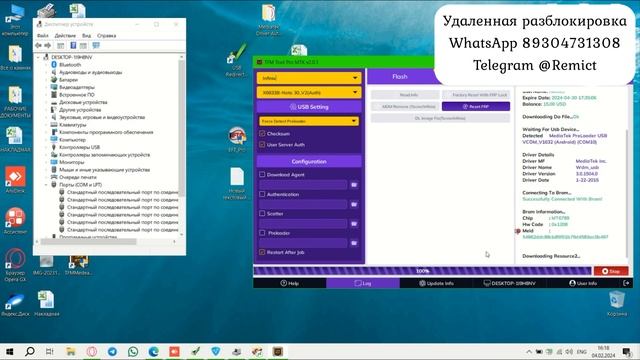
Task: Open the Help item in bottom bar
Action: [290, 283]
